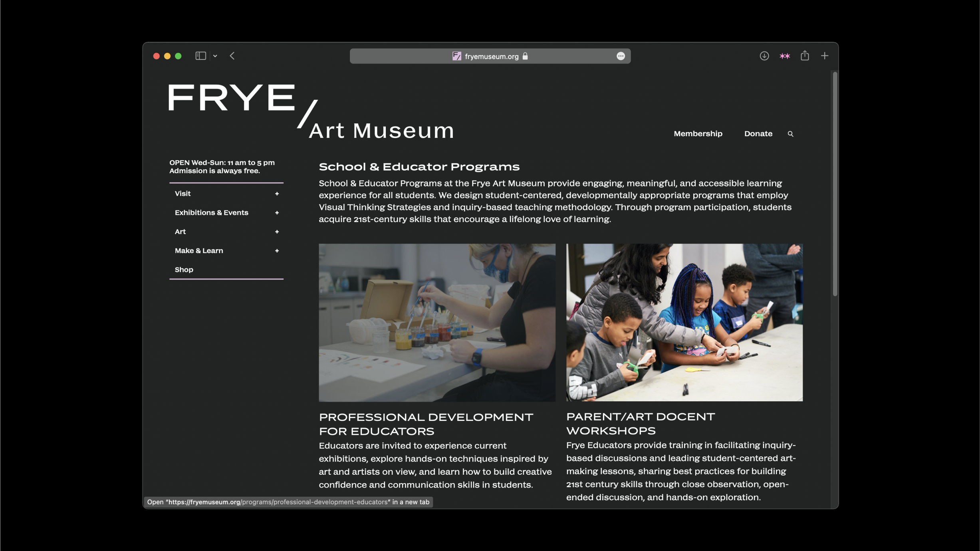Go back with the back arrow
Viewport: 980px width, 551px height.
pos(232,56)
